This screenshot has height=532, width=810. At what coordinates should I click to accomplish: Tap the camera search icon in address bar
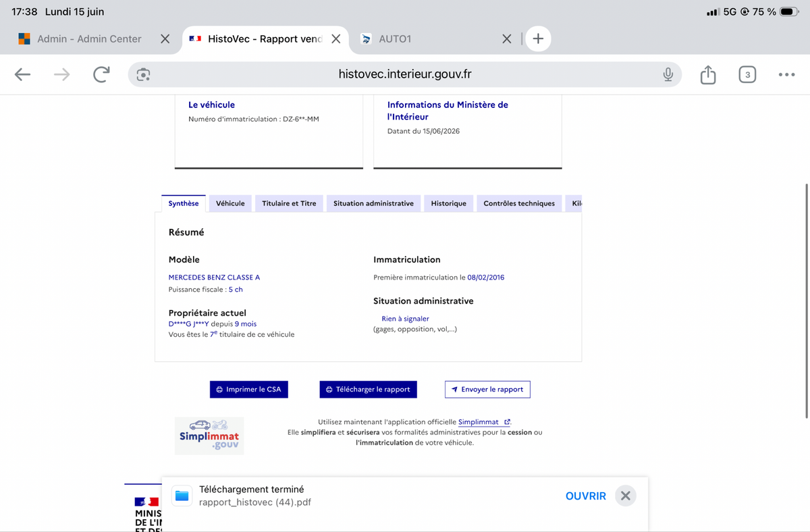(x=143, y=74)
